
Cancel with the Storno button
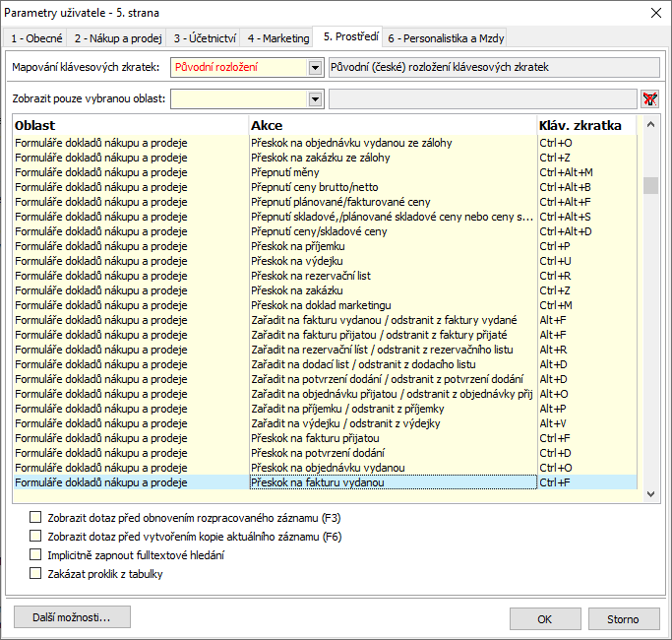624,619
